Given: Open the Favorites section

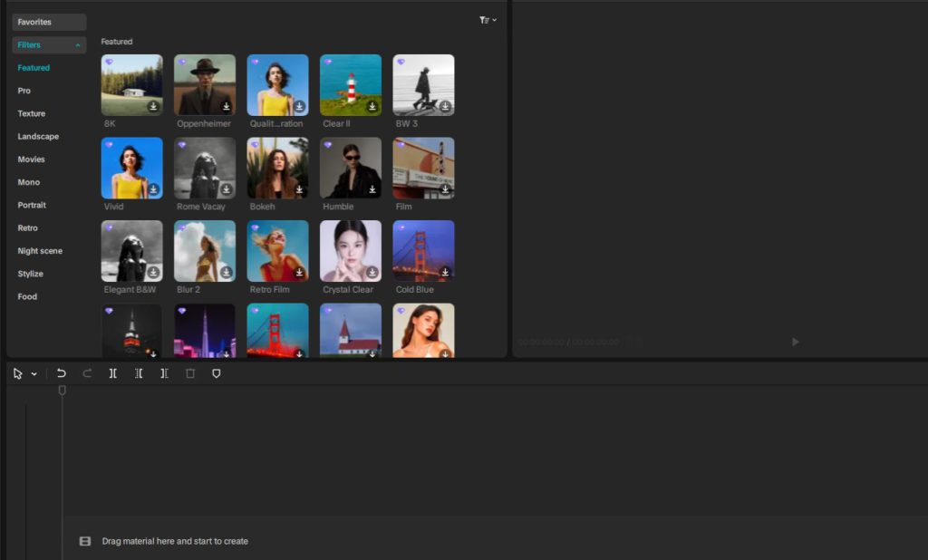Looking at the screenshot, I should tap(49, 22).
